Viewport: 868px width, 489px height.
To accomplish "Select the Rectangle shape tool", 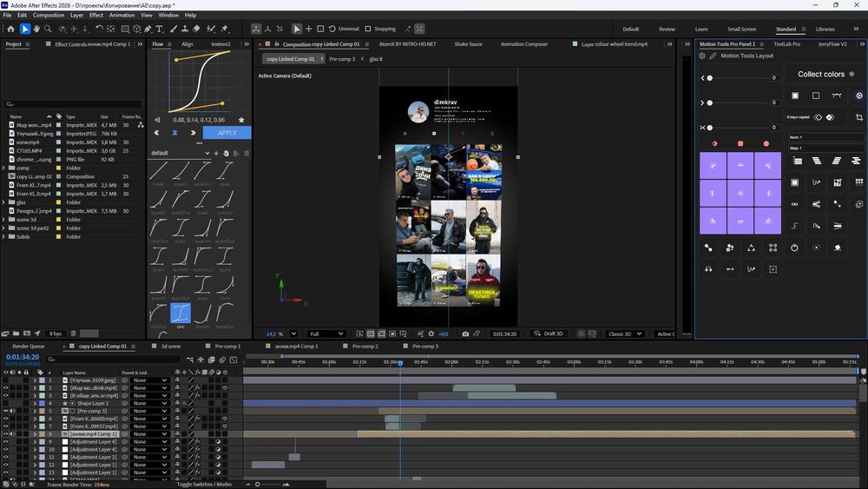I will (x=125, y=29).
